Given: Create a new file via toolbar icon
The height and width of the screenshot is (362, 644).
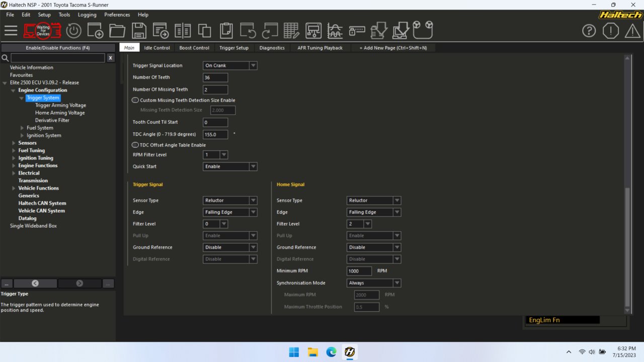Looking at the screenshot, I should [x=95, y=31].
